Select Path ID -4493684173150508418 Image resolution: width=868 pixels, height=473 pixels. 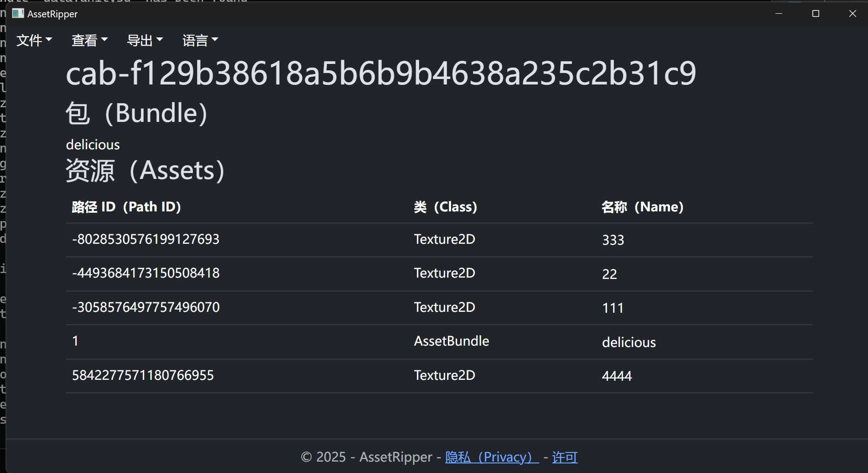[x=146, y=273]
